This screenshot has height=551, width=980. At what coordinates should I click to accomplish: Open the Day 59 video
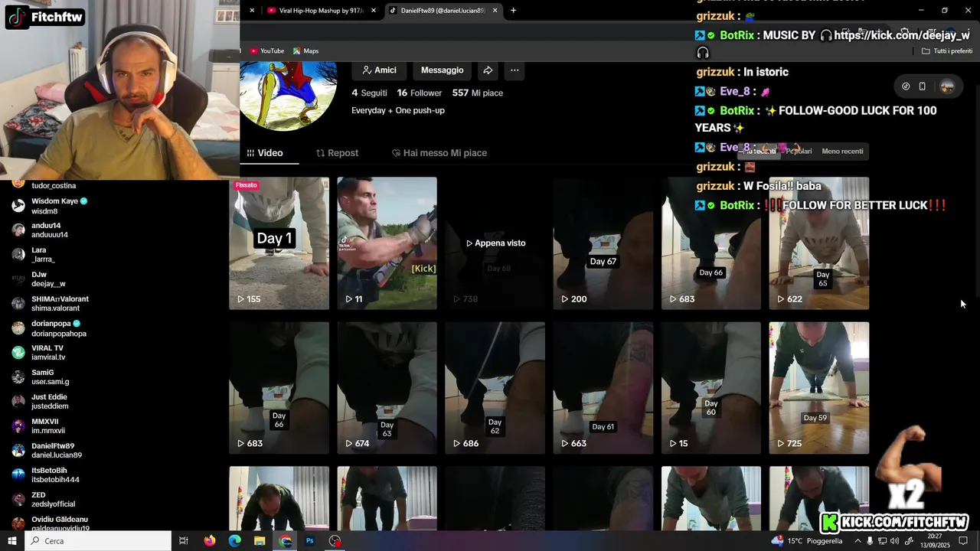(x=819, y=388)
